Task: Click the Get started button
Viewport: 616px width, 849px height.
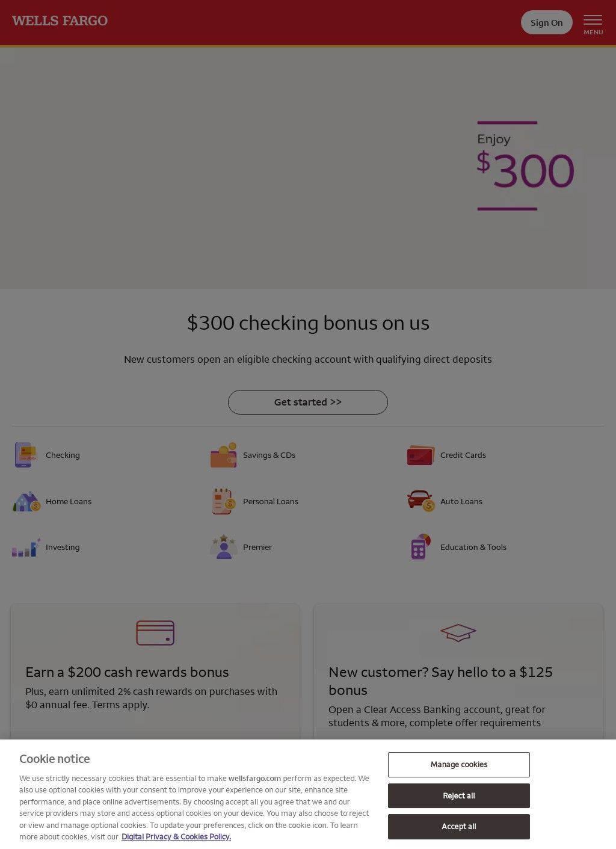Action: coord(307,402)
